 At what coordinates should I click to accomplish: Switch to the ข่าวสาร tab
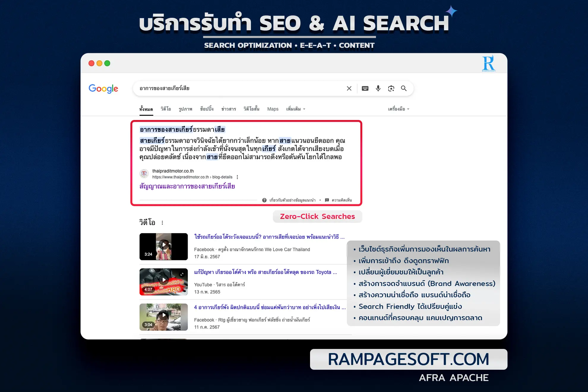[x=229, y=109]
